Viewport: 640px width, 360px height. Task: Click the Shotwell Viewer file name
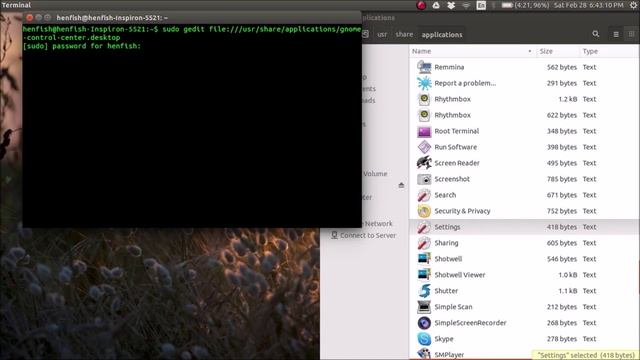[460, 275]
